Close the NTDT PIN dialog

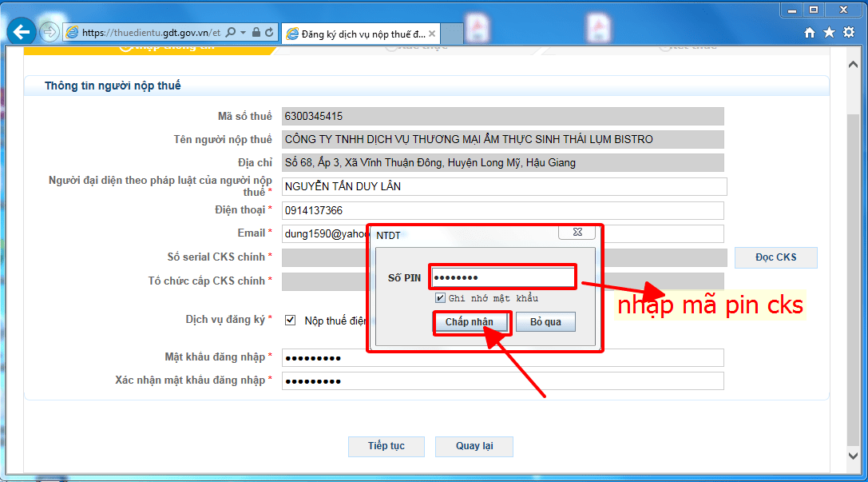(577, 233)
